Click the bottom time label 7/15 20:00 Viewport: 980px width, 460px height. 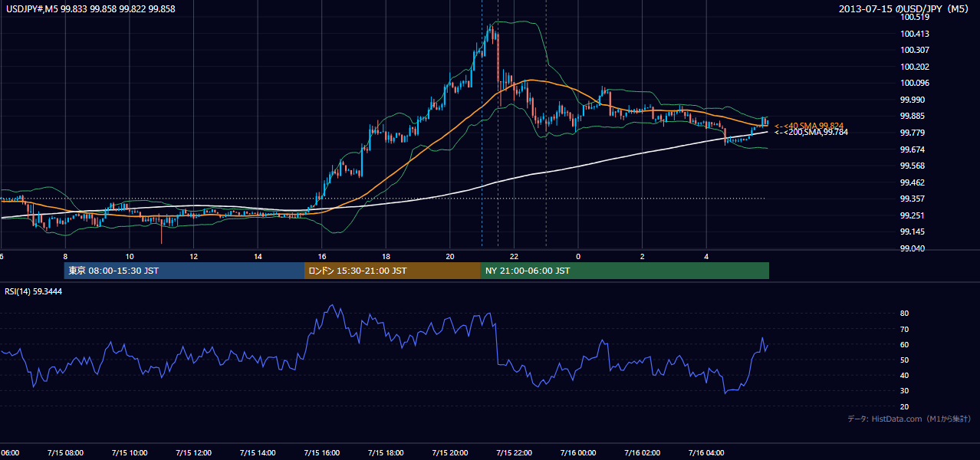pyautogui.click(x=450, y=452)
